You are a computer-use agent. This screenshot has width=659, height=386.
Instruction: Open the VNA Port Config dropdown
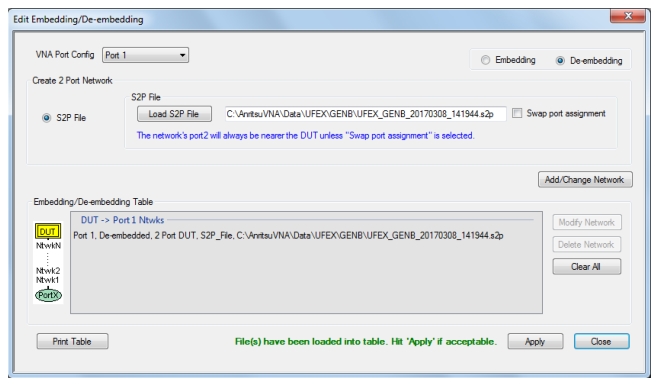pos(145,55)
